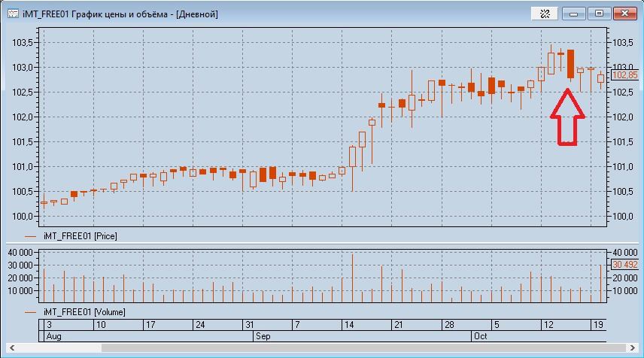
Task: Click the current volume tag 30 492
Action: tap(625, 265)
